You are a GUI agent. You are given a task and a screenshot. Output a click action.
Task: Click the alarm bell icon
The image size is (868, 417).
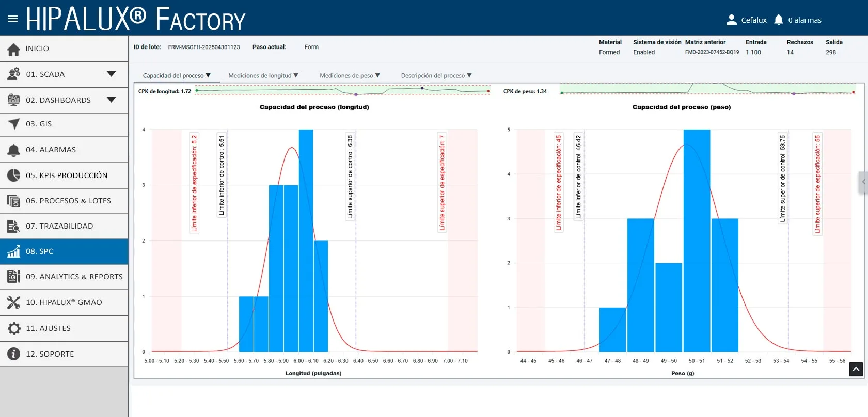tap(779, 20)
